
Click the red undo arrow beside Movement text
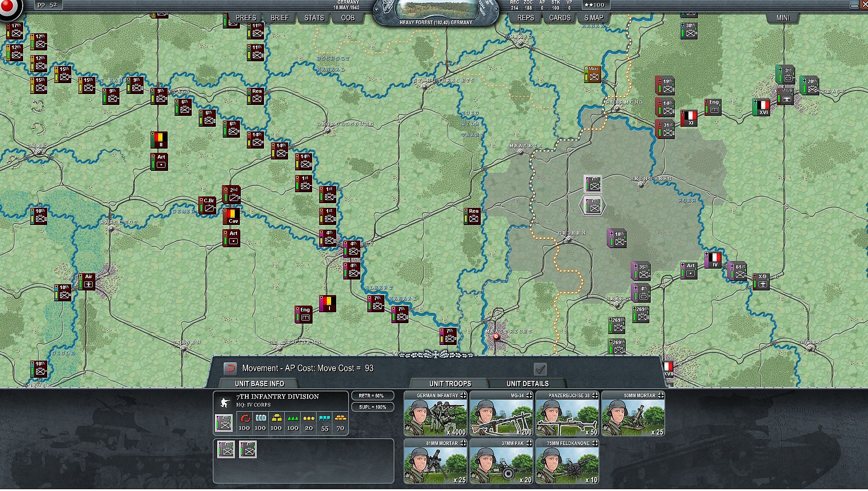point(230,368)
